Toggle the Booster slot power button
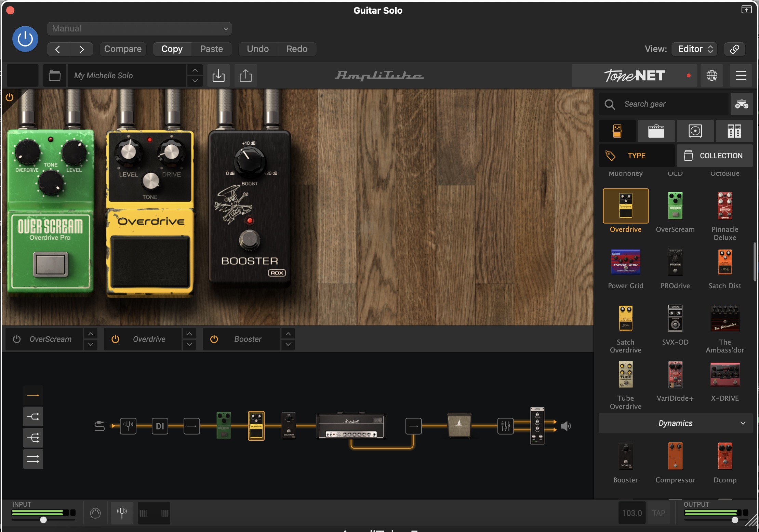 pyautogui.click(x=214, y=339)
